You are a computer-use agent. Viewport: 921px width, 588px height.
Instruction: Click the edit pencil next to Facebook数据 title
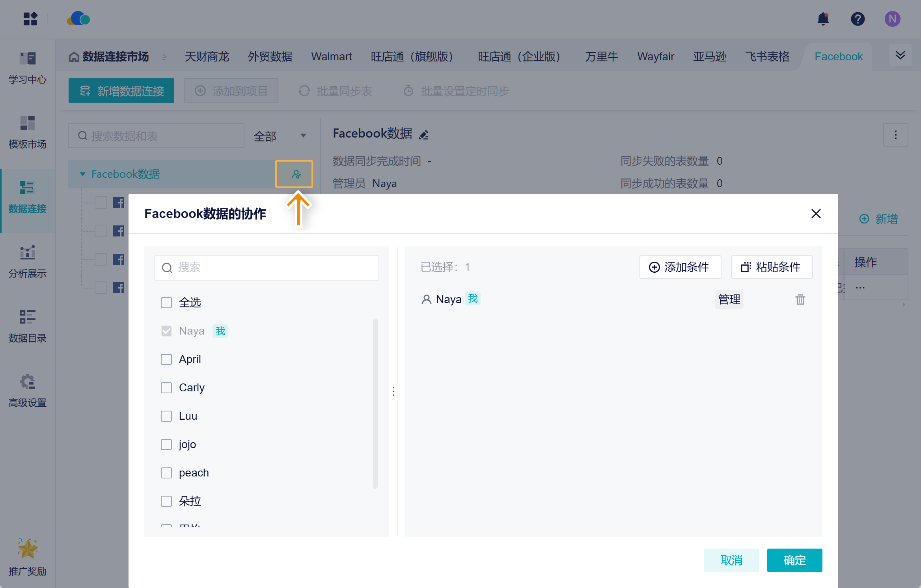424,135
